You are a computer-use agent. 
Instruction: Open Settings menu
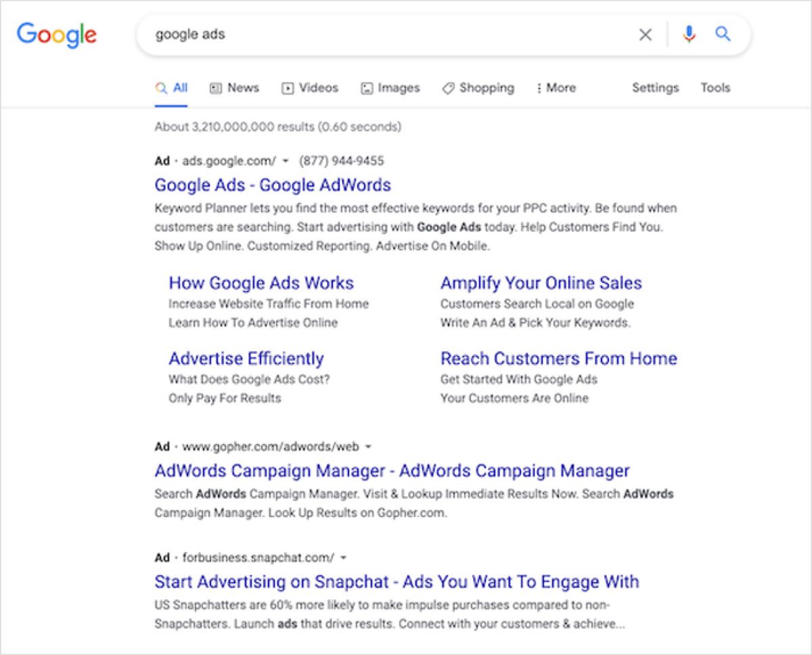tap(655, 87)
